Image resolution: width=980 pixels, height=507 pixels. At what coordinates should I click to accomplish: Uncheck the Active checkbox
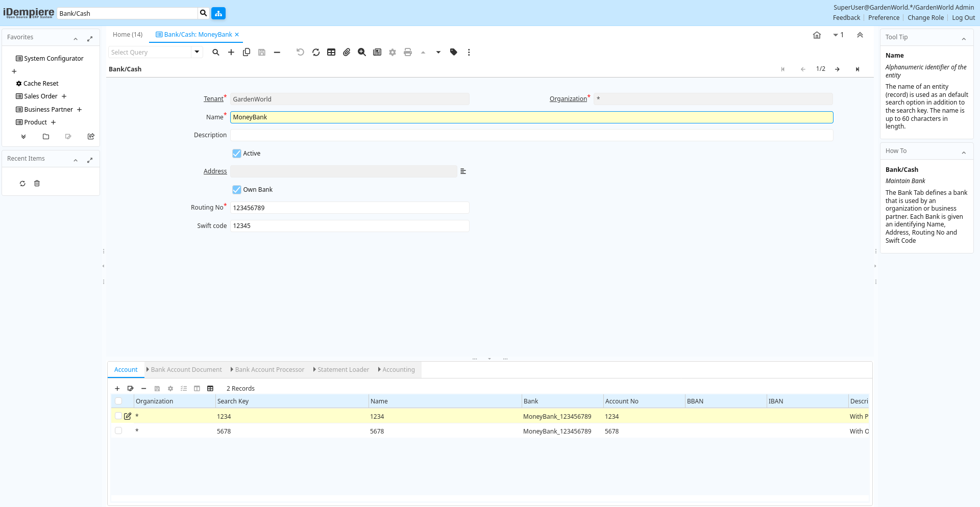point(237,154)
